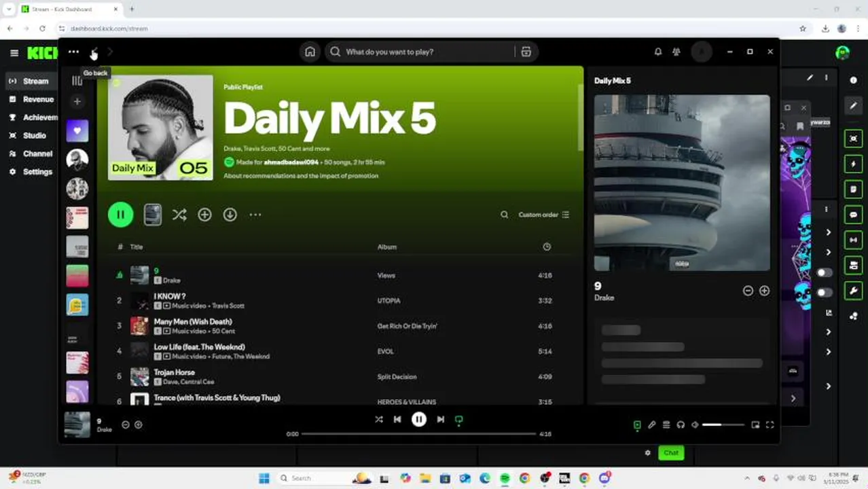Screen dimensions: 868x489
Task: Open the Windows Start menu
Action: coord(264,478)
